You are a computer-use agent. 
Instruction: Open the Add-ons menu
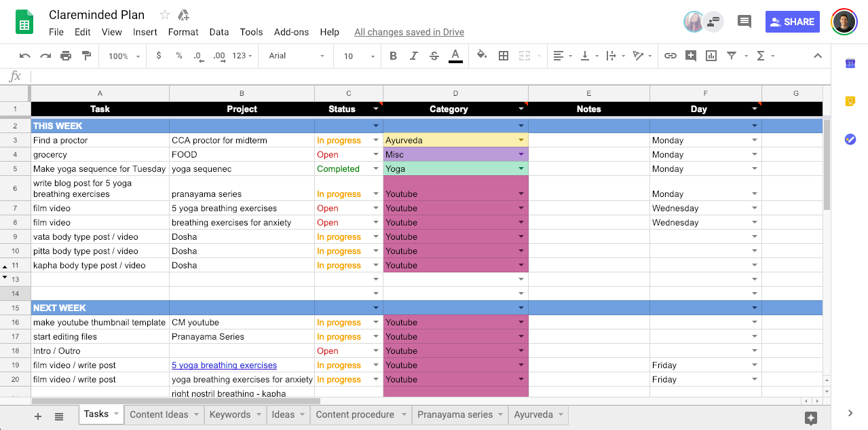[291, 32]
